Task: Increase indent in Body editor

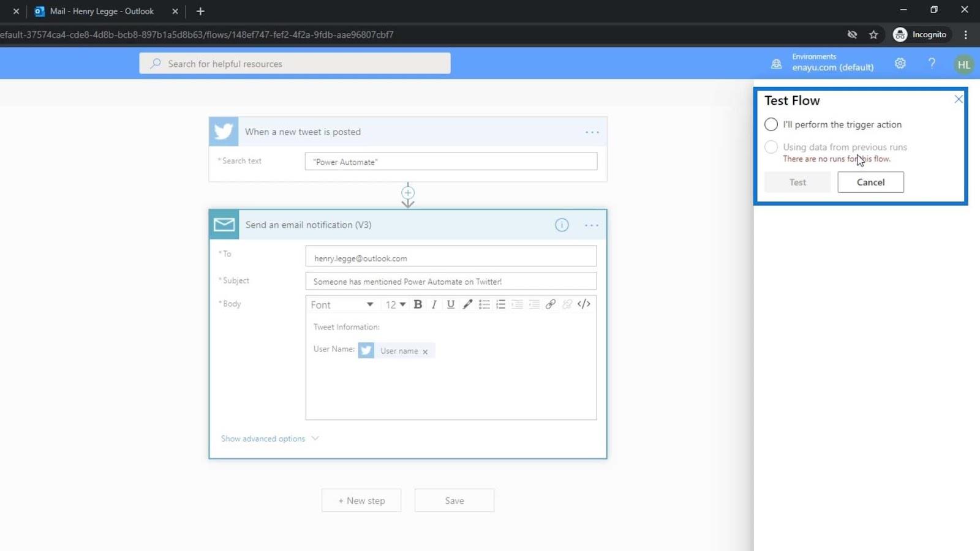Action: [534, 304]
